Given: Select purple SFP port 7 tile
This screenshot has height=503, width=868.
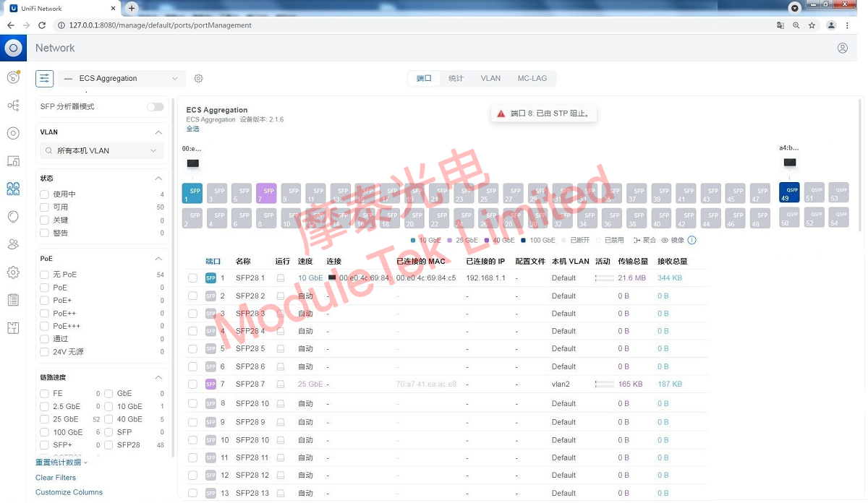Looking at the screenshot, I should point(266,193).
